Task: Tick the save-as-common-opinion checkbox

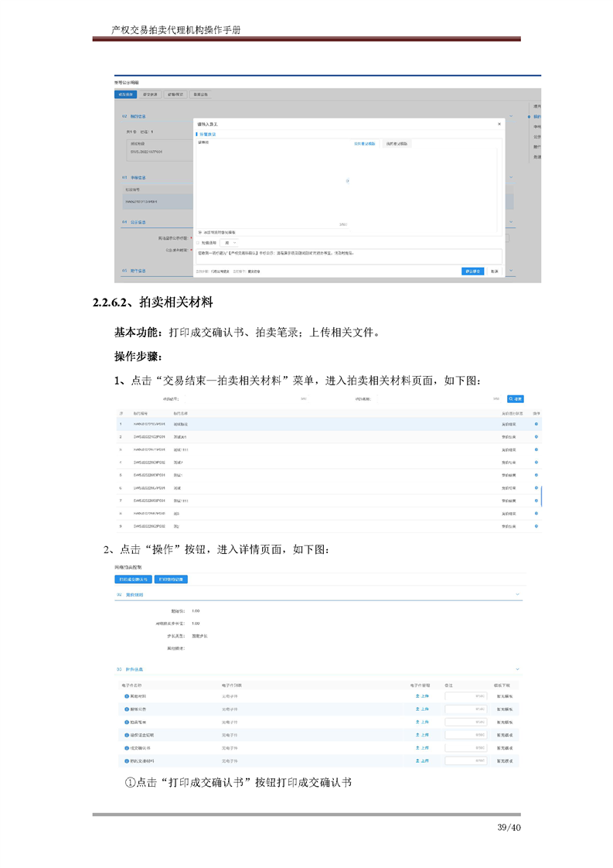Action: 199,232
